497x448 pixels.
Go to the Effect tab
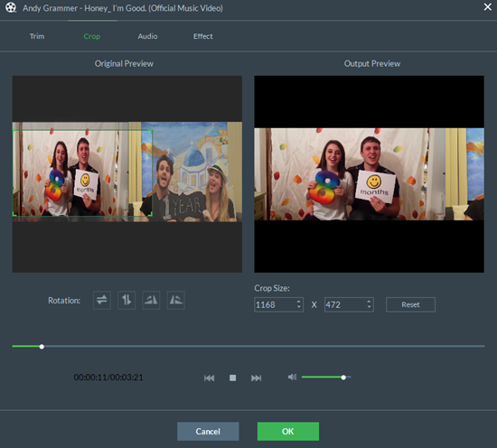pos(202,36)
